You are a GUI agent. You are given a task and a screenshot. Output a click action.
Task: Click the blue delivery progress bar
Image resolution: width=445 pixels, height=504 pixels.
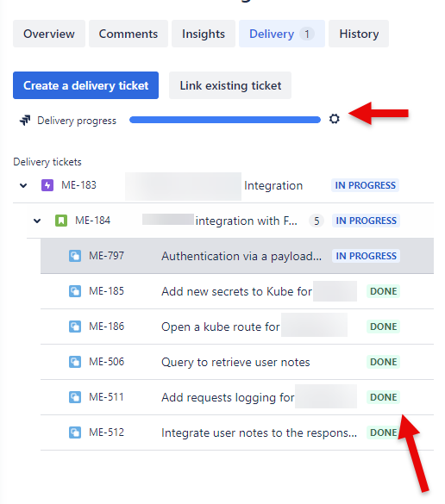(225, 120)
